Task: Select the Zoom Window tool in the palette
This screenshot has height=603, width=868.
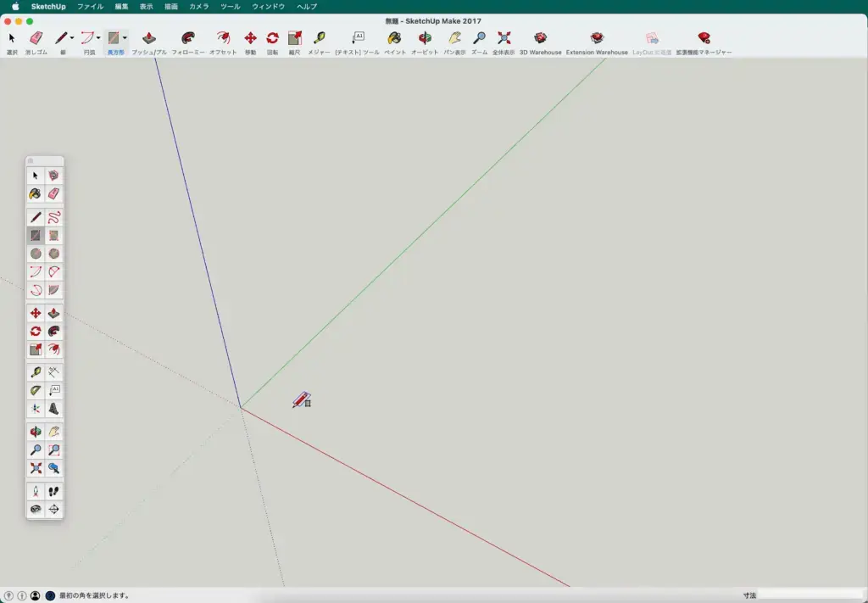Action: pos(53,450)
